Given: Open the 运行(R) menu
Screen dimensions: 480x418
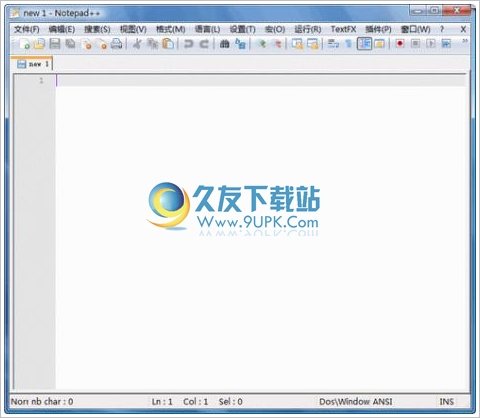Looking at the screenshot, I should [x=308, y=29].
